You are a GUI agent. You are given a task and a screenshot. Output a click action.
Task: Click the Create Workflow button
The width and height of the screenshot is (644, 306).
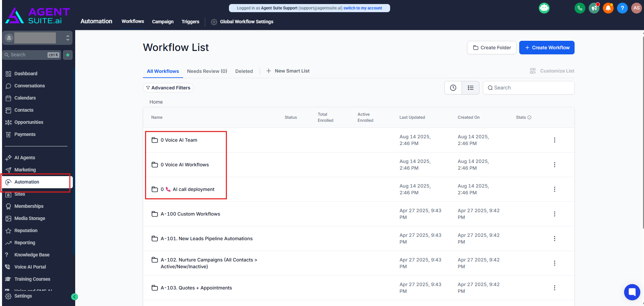pyautogui.click(x=547, y=48)
